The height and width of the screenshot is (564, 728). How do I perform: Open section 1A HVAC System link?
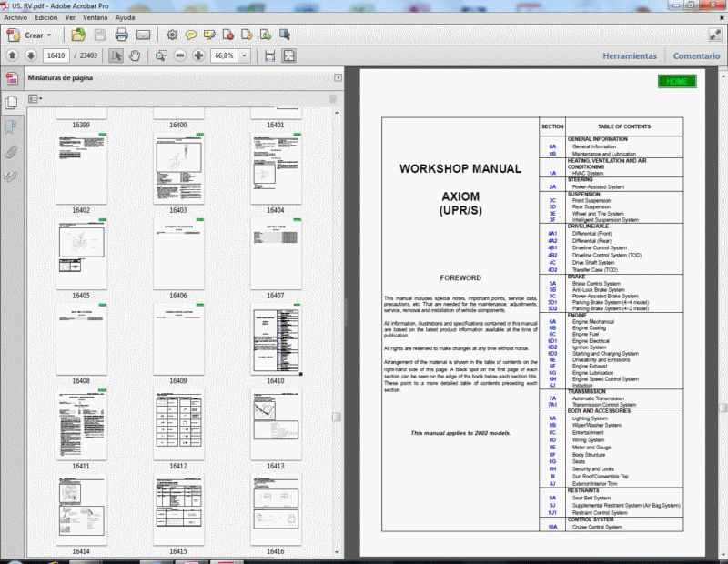pos(552,173)
